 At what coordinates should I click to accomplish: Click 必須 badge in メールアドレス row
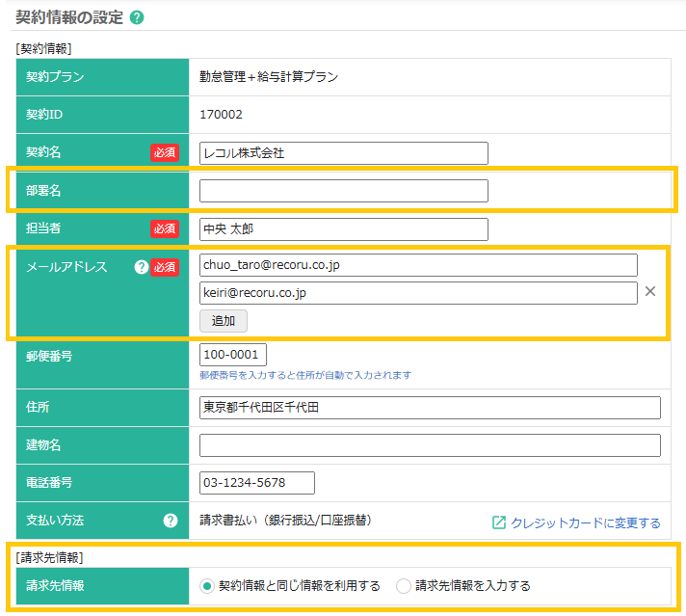tap(165, 267)
